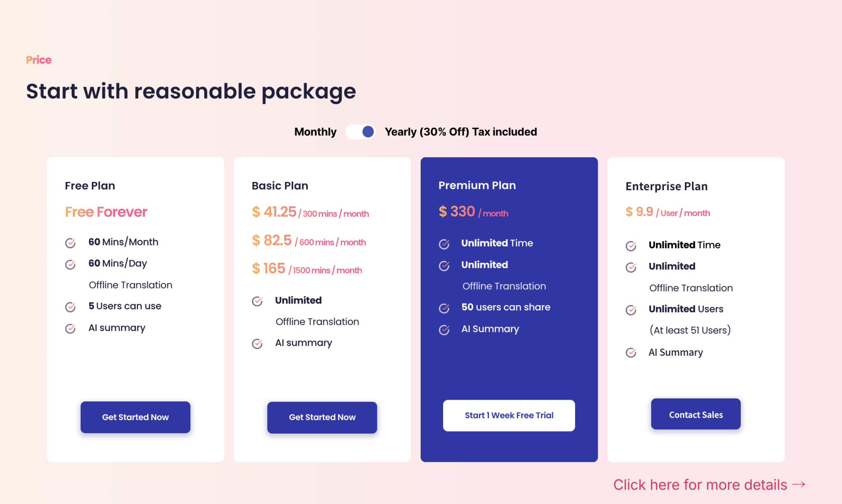Click the checkmark beside 50 users can share

pos(444,308)
